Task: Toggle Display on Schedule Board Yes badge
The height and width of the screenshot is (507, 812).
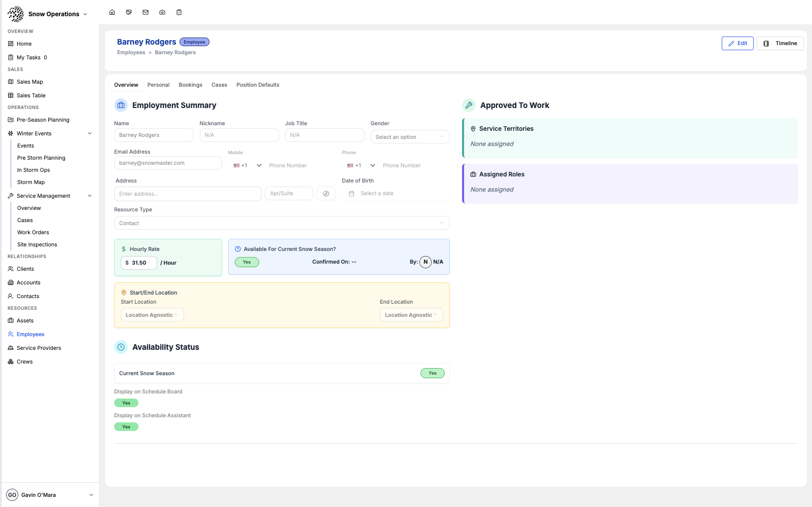Action: (x=126, y=403)
